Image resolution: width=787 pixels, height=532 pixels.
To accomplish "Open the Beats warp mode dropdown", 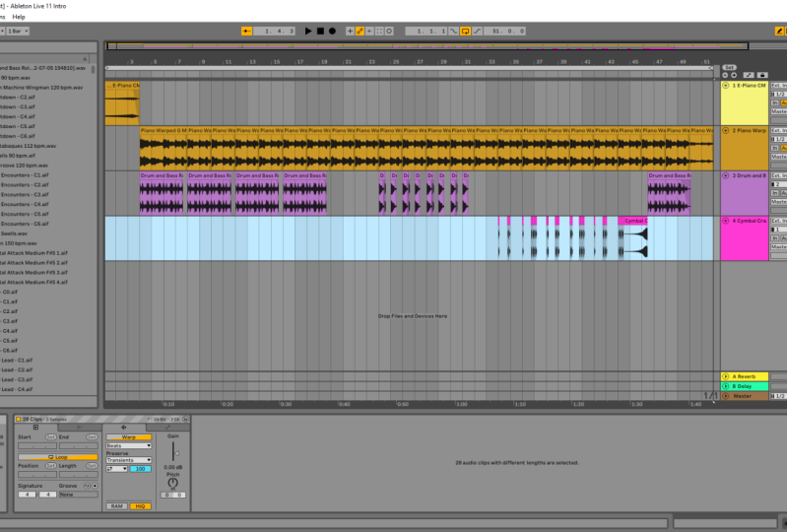I will point(128,445).
